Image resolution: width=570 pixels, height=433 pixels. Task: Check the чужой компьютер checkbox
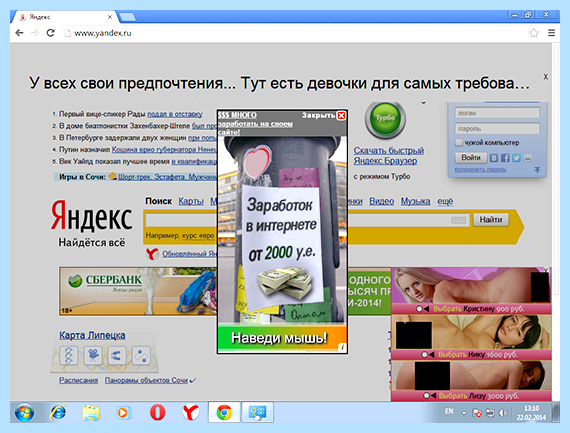pos(458,143)
